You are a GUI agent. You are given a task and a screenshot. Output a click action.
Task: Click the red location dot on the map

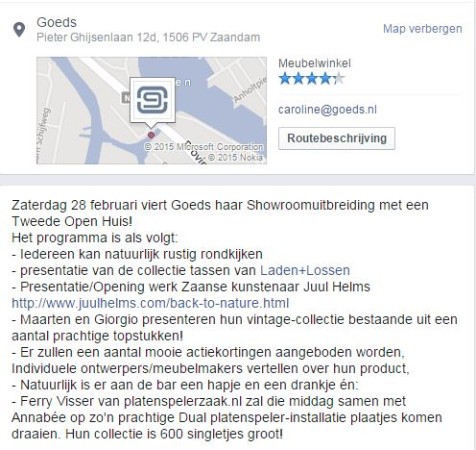(x=151, y=135)
